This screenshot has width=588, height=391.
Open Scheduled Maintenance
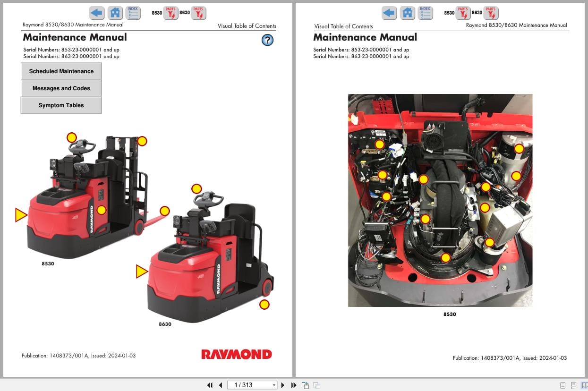tap(61, 71)
